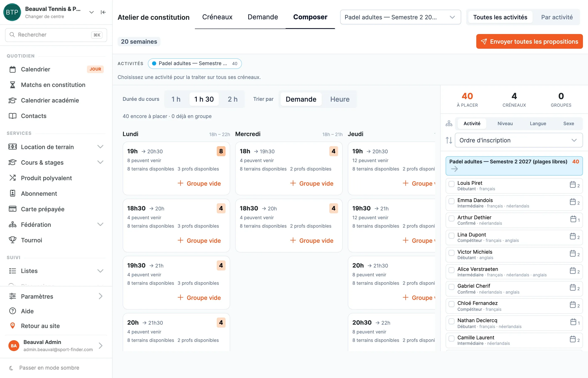
Task: Switch to the Créneaux tab
Action: (x=217, y=17)
